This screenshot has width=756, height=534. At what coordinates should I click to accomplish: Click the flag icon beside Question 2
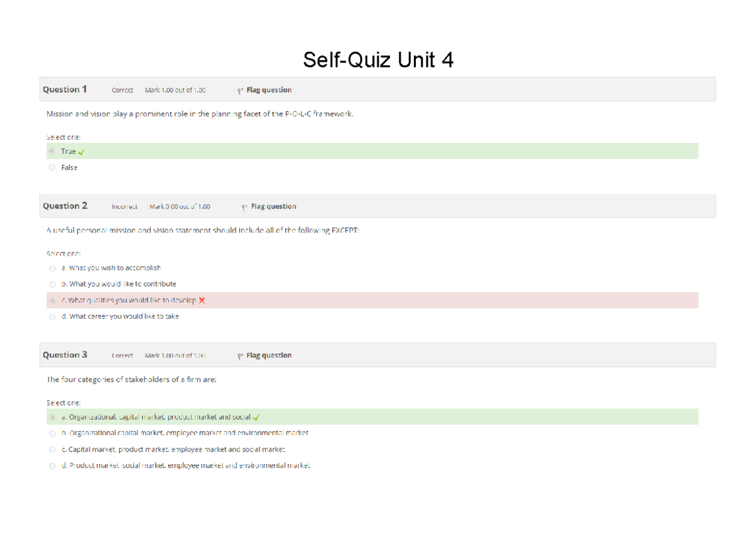click(244, 206)
